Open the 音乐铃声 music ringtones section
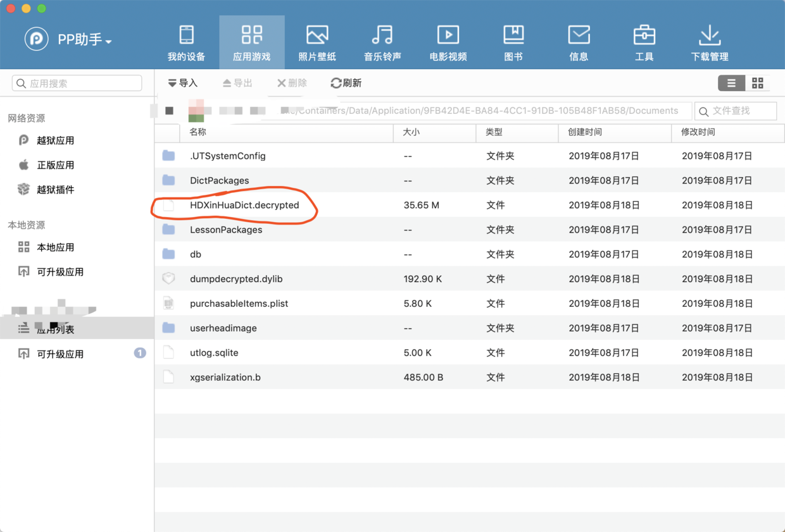 pyautogui.click(x=382, y=42)
